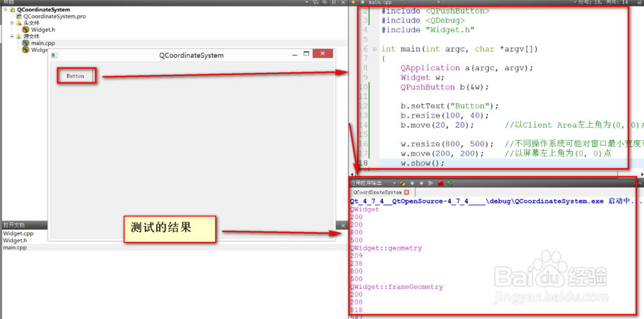This screenshot has height=319, width=644.
Task: Go to next item in output toolbar
Action: (421, 183)
